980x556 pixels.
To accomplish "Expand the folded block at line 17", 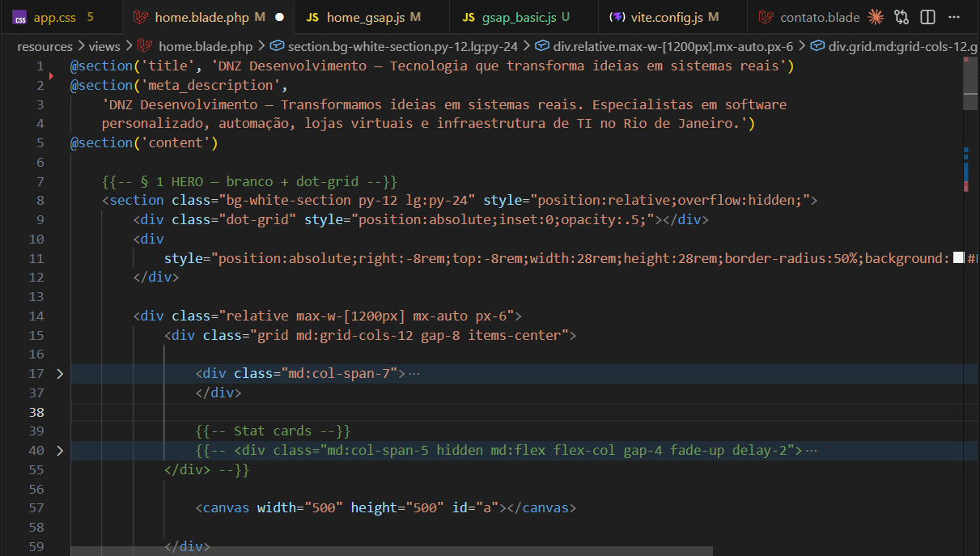I will [x=59, y=374].
